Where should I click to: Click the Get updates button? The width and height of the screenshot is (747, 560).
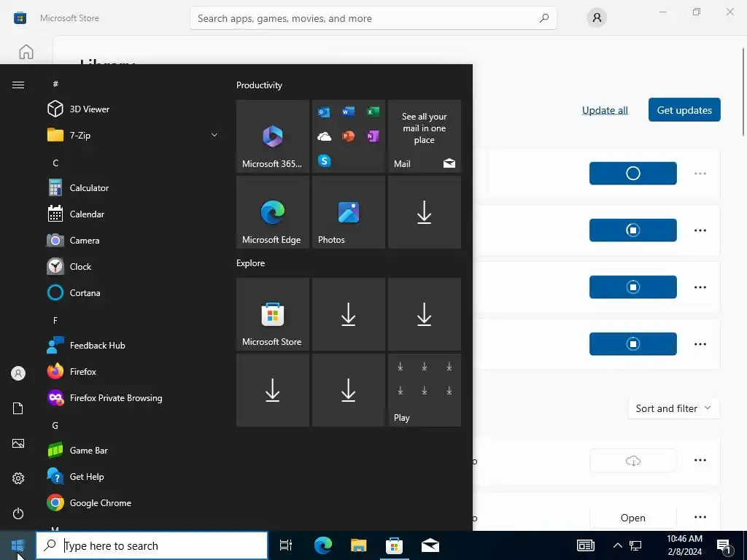coord(684,110)
